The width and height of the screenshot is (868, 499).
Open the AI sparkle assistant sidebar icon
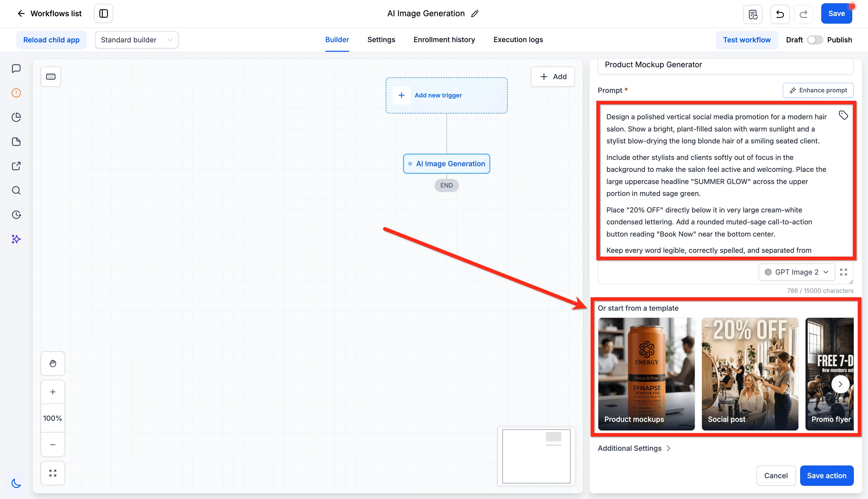pos(16,239)
